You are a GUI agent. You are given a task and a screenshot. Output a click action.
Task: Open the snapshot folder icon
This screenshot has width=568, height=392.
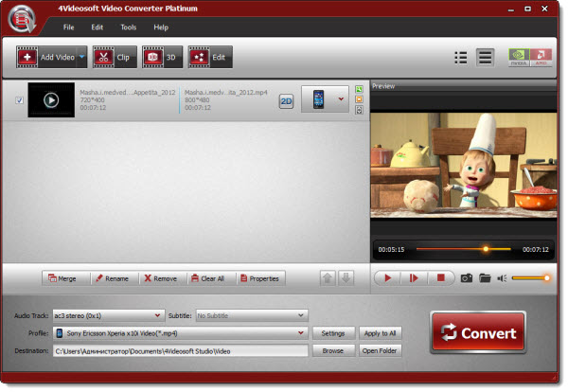pyautogui.click(x=485, y=278)
